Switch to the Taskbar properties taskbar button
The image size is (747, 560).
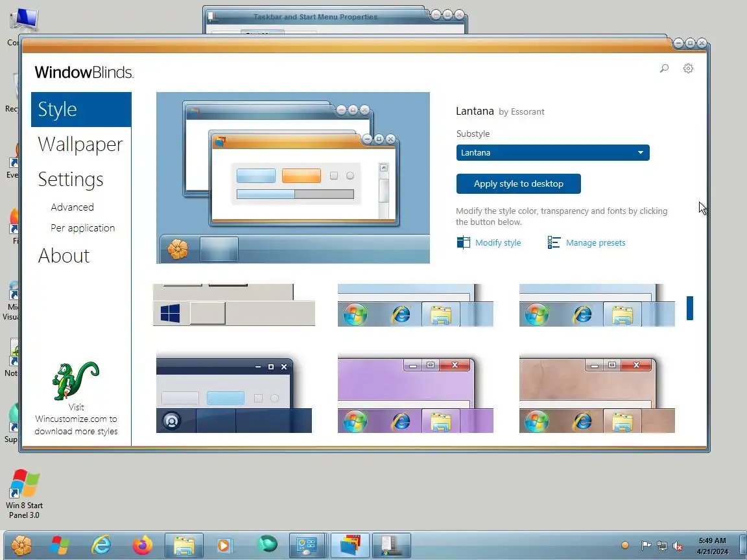click(x=390, y=546)
